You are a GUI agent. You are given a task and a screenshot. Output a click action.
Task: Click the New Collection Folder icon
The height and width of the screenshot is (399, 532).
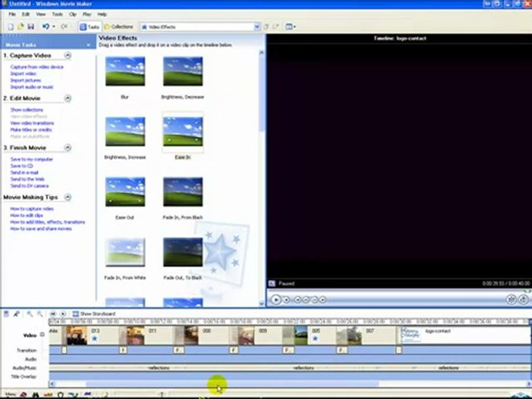point(276,27)
